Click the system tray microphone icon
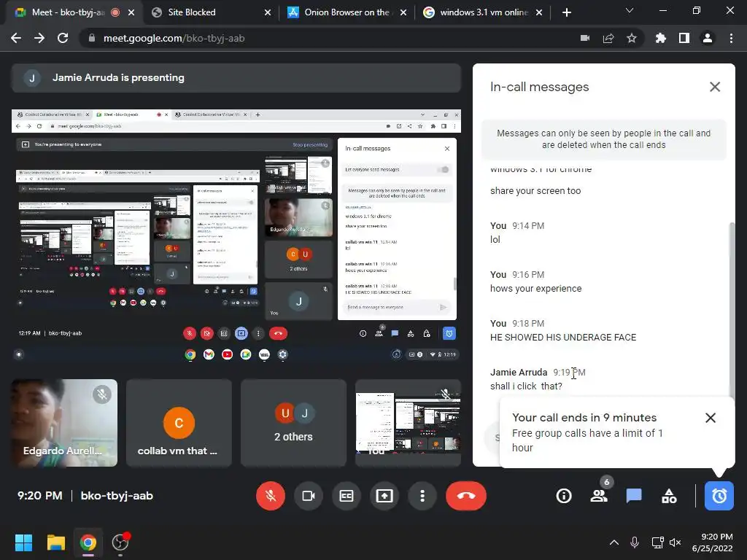Viewport: 747px width, 560px height. pyautogui.click(x=635, y=542)
